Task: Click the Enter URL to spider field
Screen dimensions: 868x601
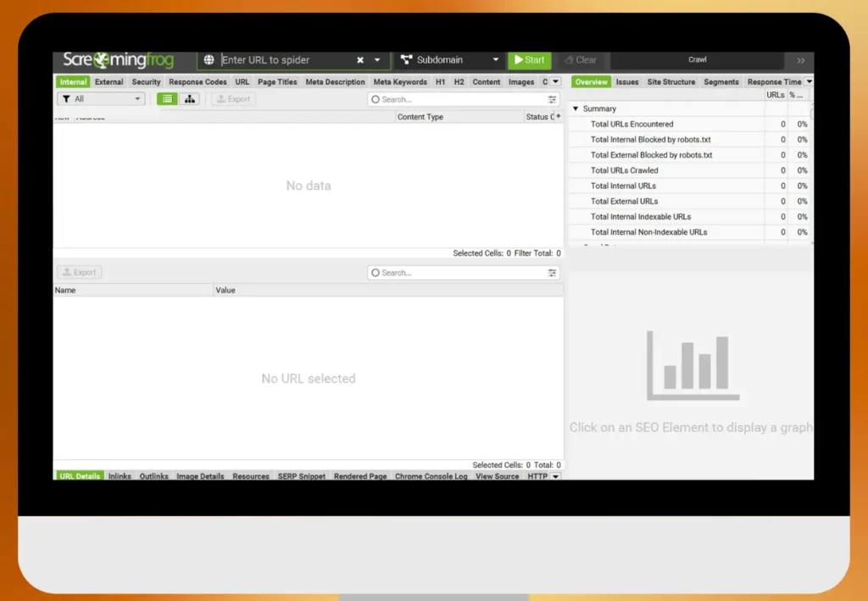Action: 284,60
